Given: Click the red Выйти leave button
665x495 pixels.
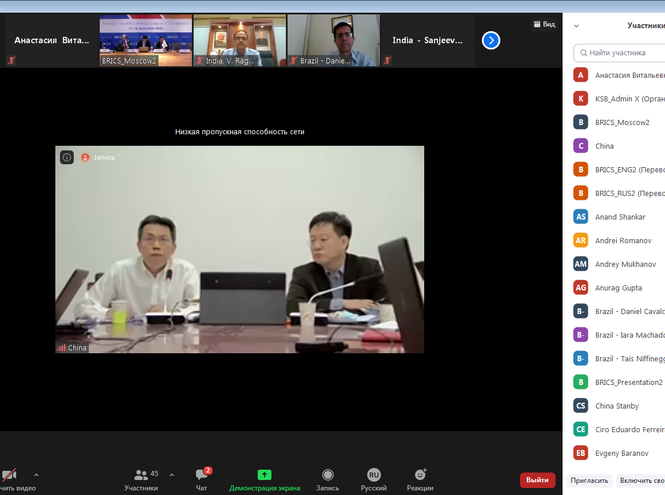Looking at the screenshot, I should coord(537,480).
